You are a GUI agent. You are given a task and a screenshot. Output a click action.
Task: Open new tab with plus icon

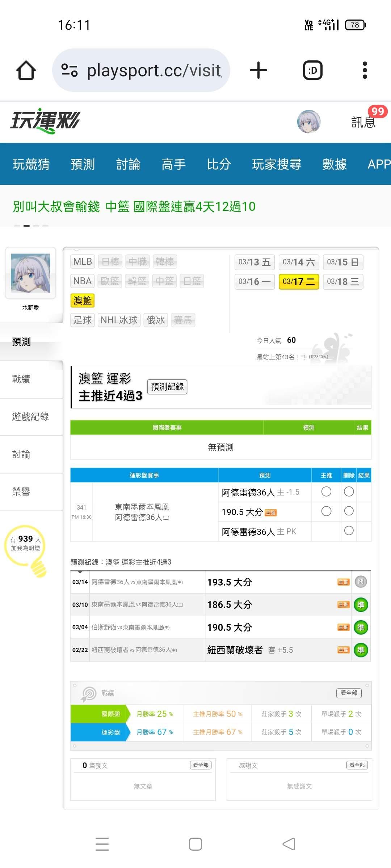pos(258,70)
